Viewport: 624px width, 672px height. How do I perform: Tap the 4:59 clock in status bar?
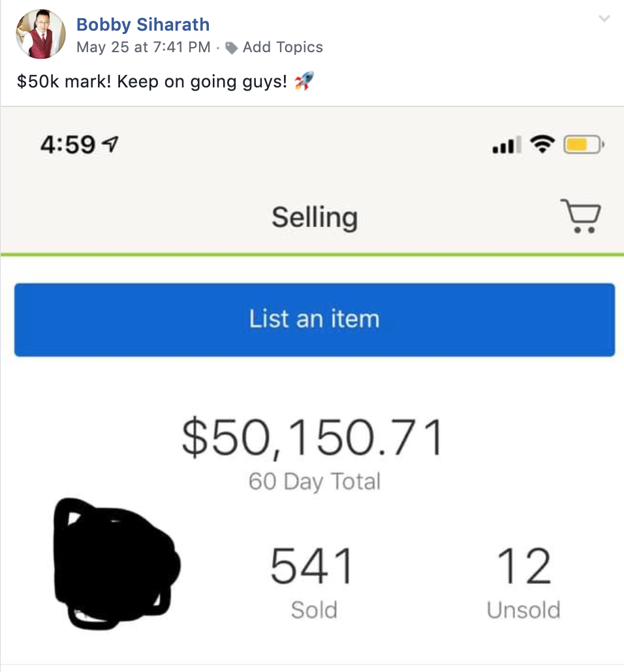click(68, 144)
